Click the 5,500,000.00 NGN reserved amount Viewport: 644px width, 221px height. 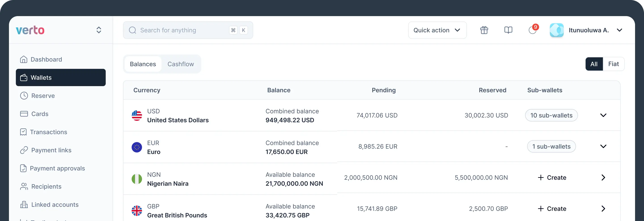tap(481, 178)
